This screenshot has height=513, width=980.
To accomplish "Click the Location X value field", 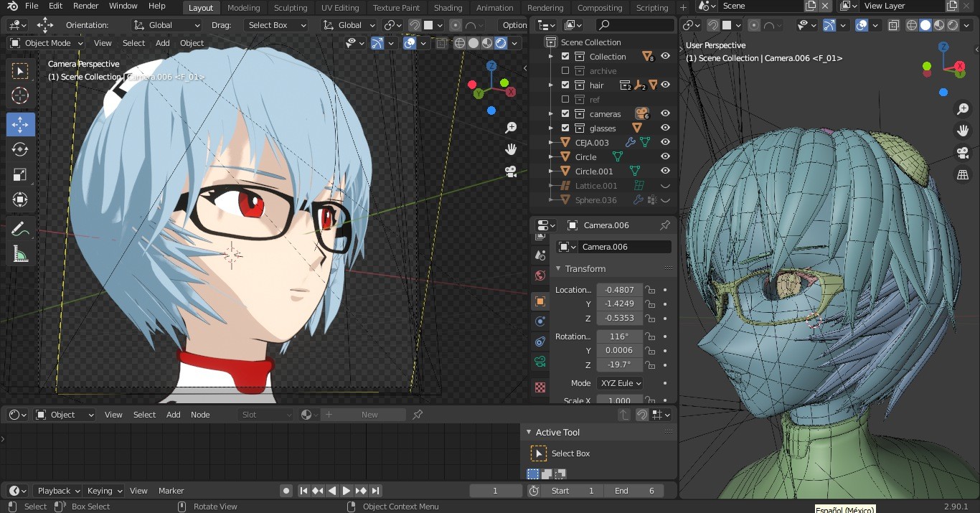I will click(x=619, y=290).
